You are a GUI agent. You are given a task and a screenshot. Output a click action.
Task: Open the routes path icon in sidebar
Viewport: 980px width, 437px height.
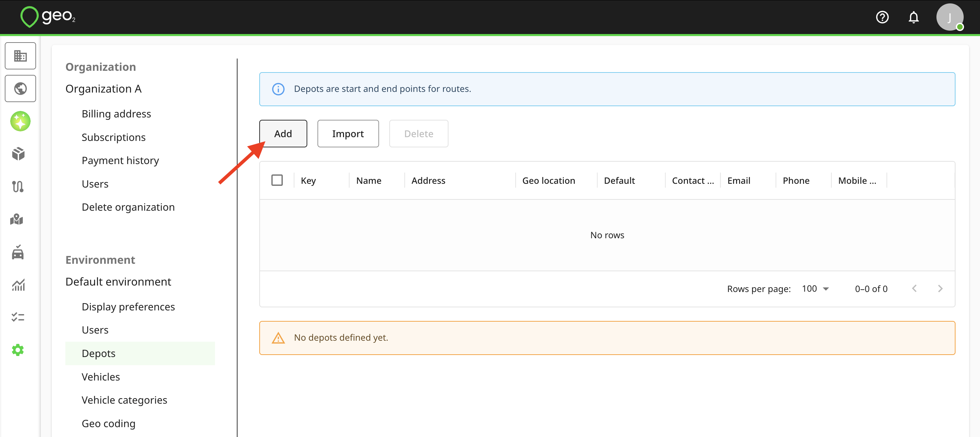[18, 187]
